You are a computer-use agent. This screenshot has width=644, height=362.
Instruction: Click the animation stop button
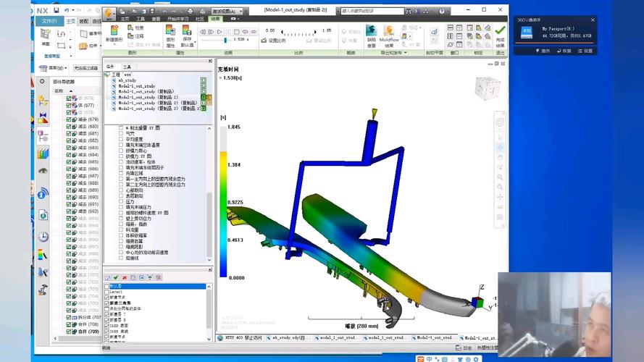pyautogui.click(x=237, y=32)
